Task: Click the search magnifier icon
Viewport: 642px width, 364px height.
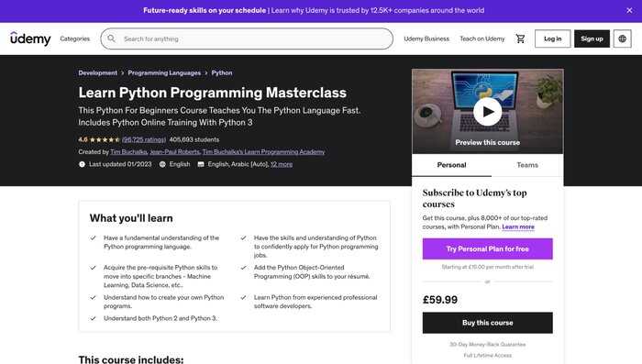Action: point(111,39)
